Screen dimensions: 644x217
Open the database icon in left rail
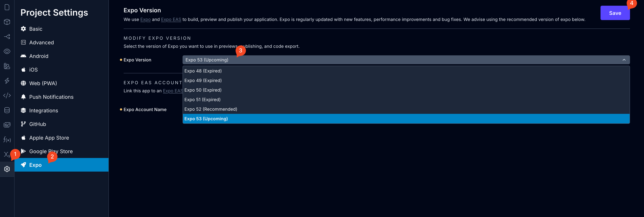[x=7, y=110]
